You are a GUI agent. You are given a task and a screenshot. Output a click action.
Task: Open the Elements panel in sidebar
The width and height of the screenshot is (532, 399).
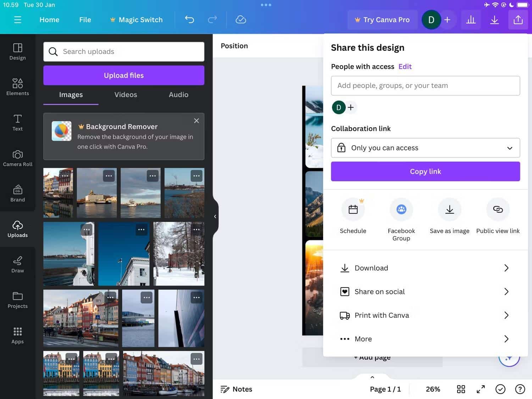point(17,87)
